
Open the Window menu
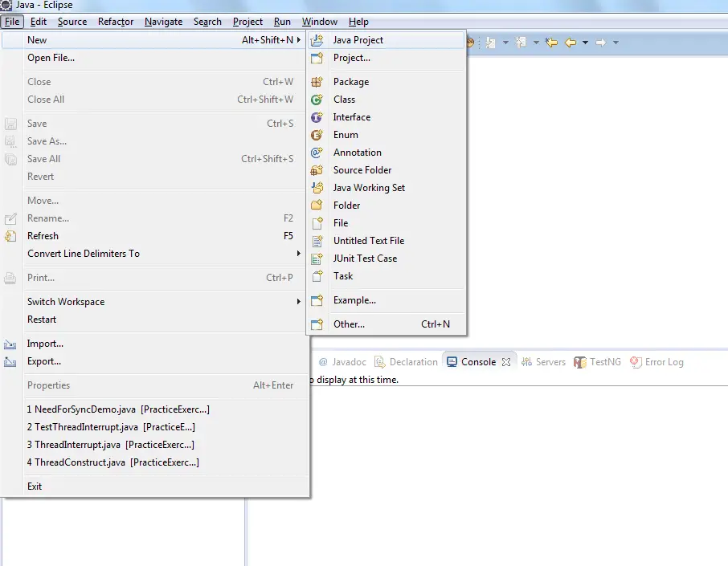pos(320,22)
